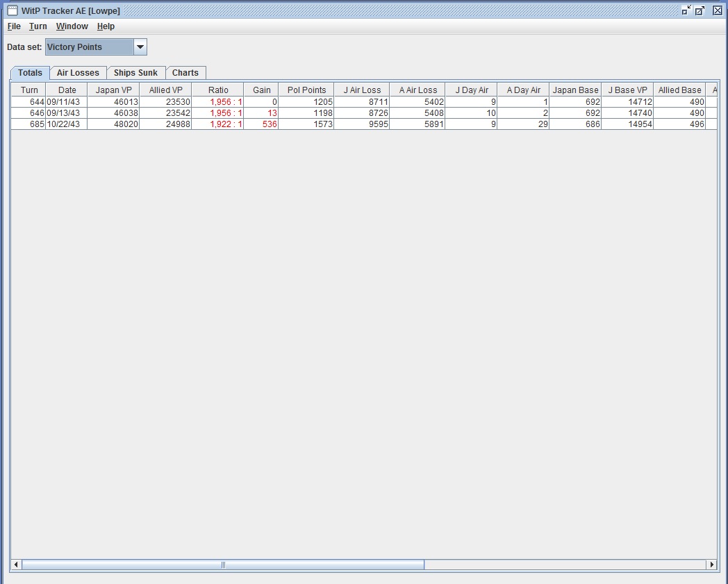Click the Japan Base column header
The height and width of the screenshot is (584, 728).
(575, 90)
